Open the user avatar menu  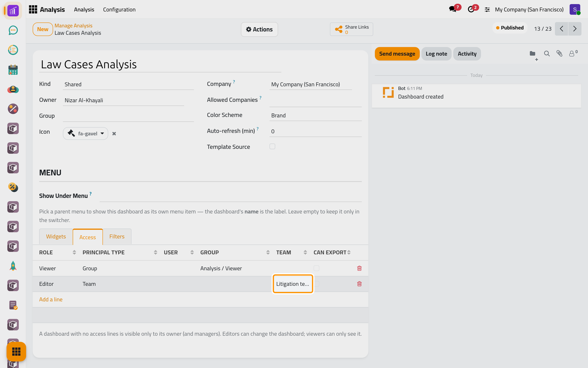(575, 10)
